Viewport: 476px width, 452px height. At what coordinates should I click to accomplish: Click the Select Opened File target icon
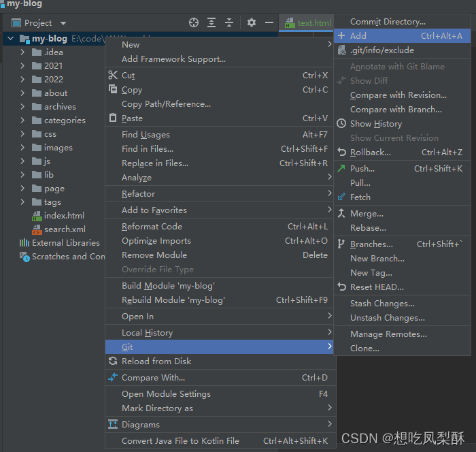[x=194, y=22]
